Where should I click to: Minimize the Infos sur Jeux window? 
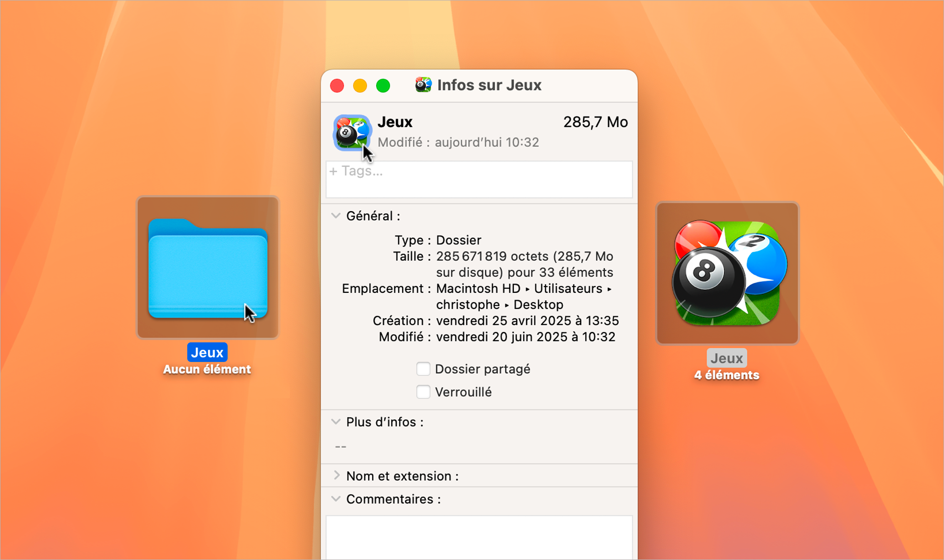(360, 85)
